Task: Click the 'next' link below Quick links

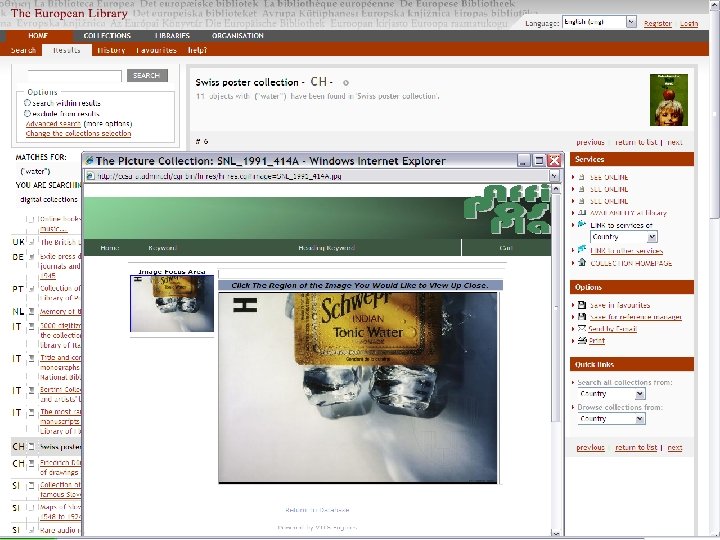Action: 675,447
